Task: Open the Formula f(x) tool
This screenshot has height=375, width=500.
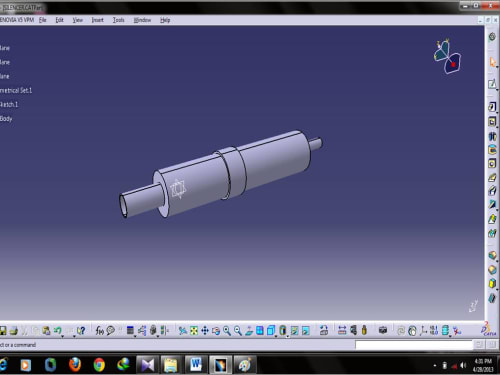Action: pyautogui.click(x=100, y=331)
